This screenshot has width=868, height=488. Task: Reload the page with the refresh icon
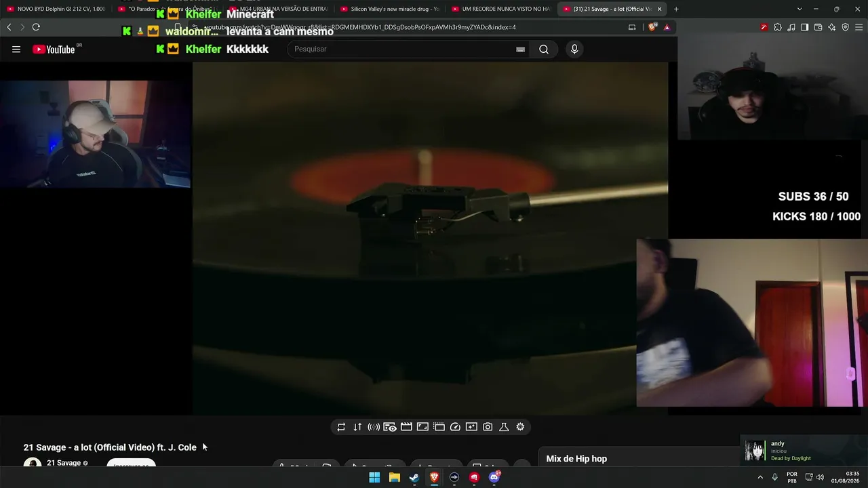point(36,27)
